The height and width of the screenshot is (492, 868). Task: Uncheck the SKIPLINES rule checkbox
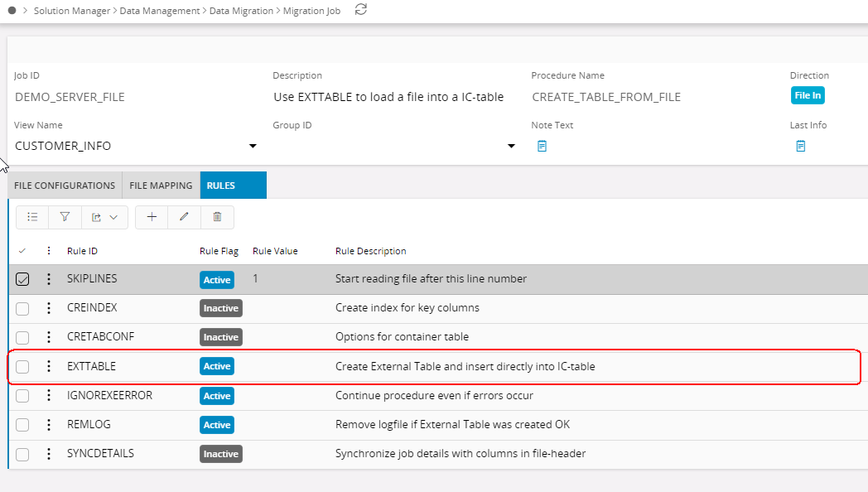(22, 279)
